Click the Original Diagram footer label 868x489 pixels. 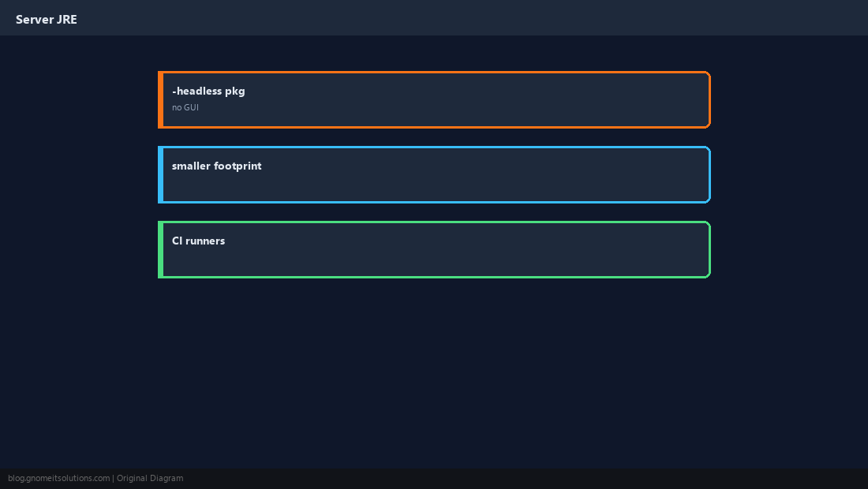(x=149, y=479)
